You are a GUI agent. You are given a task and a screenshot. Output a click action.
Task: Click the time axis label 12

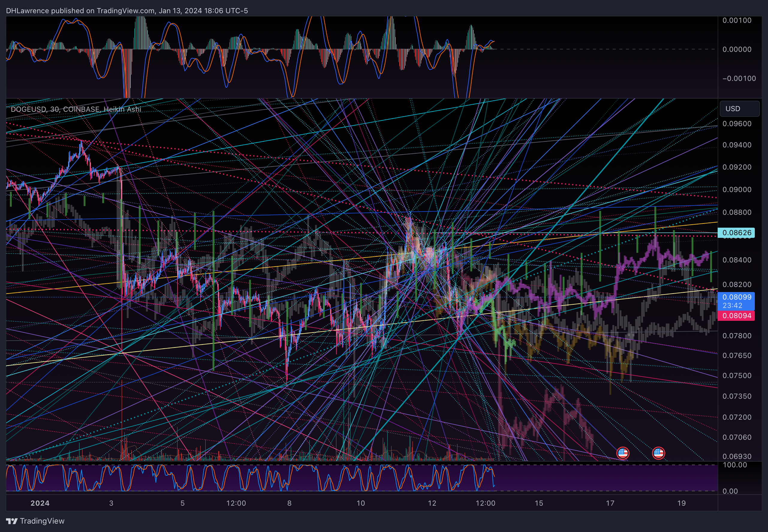(x=432, y=503)
